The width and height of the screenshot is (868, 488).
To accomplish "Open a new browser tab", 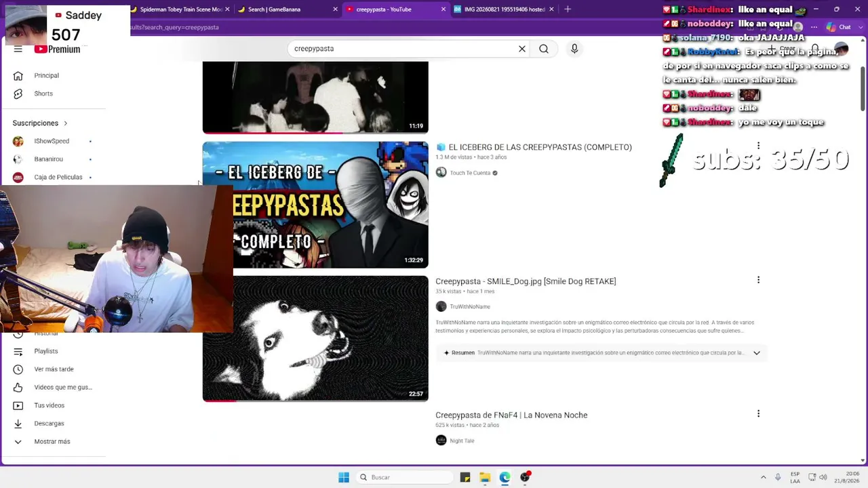I will pyautogui.click(x=568, y=9).
